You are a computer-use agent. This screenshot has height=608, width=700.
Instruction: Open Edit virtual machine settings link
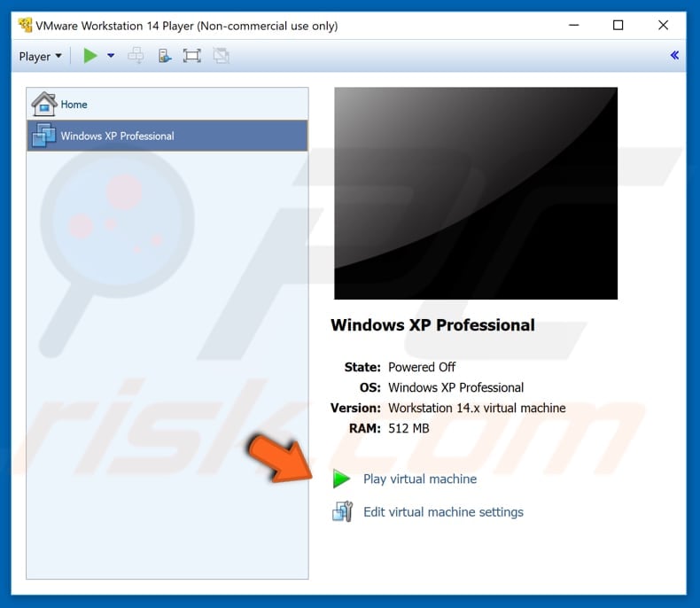click(443, 512)
